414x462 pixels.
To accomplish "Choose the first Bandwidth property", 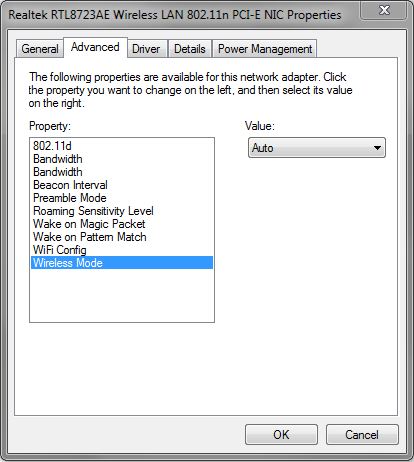I will coord(122,159).
